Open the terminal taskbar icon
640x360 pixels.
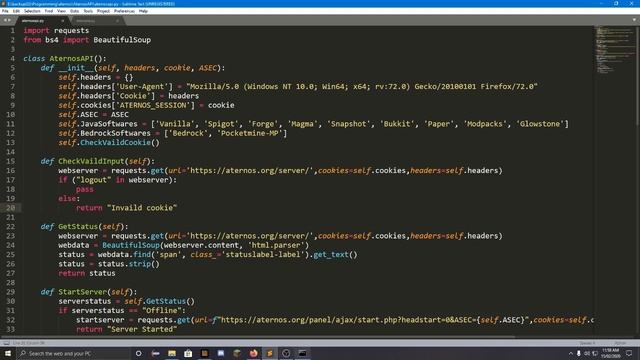(302, 353)
